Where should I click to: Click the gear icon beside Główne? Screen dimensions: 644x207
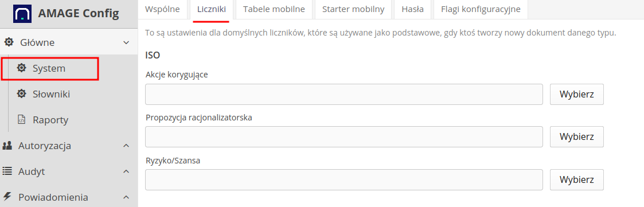click(9, 42)
